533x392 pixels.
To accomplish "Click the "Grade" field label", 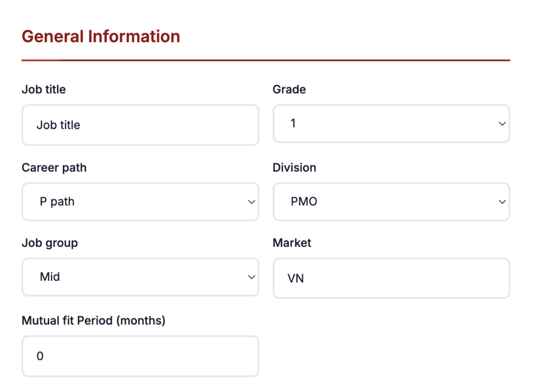I will pyautogui.click(x=289, y=89).
